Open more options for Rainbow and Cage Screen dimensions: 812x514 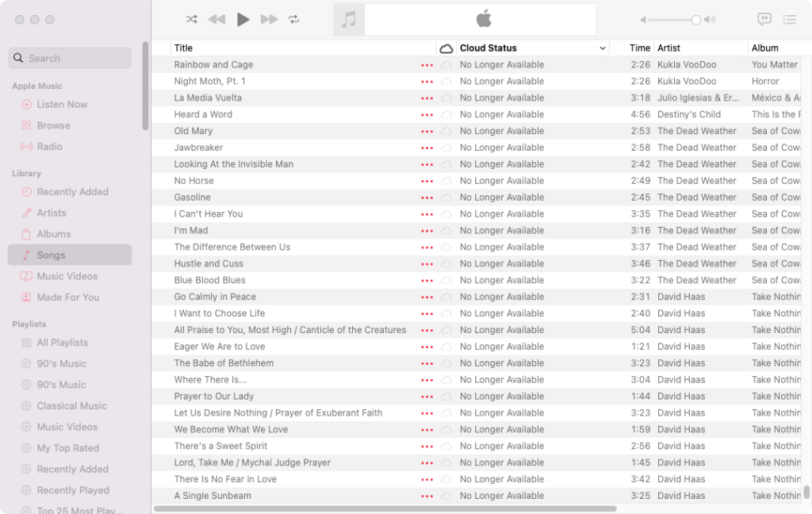point(427,65)
